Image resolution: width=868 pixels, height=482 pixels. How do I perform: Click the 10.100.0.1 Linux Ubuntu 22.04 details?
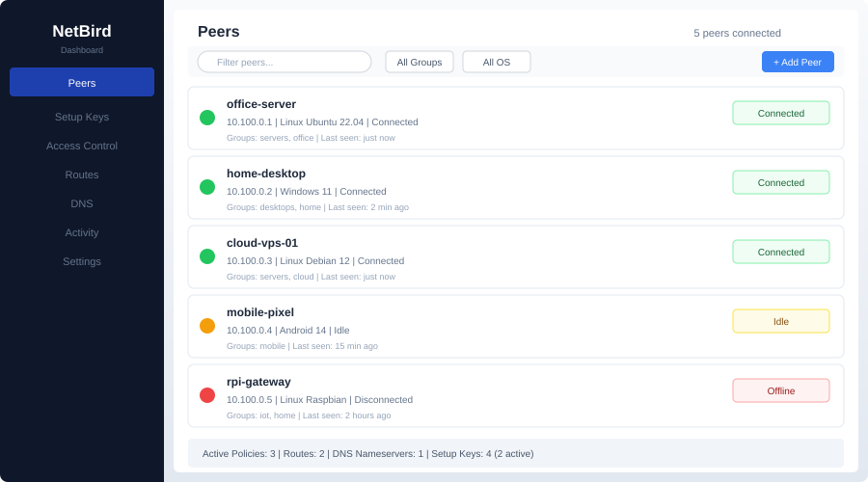322,121
